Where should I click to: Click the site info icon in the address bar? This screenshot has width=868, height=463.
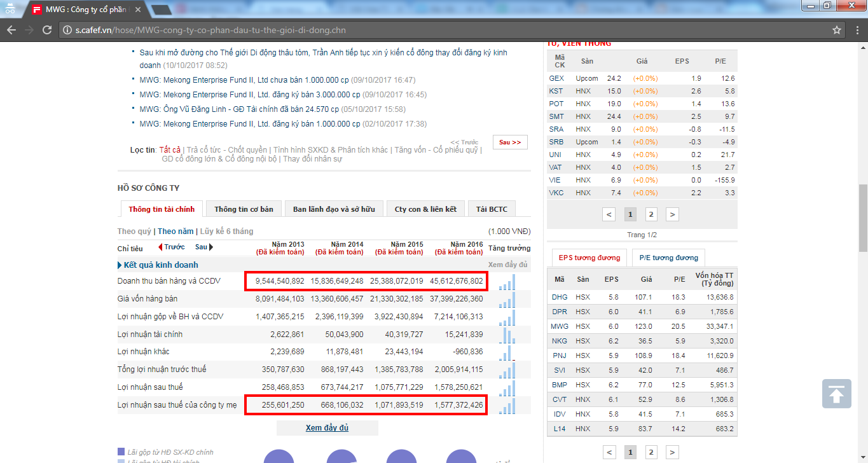pos(67,30)
